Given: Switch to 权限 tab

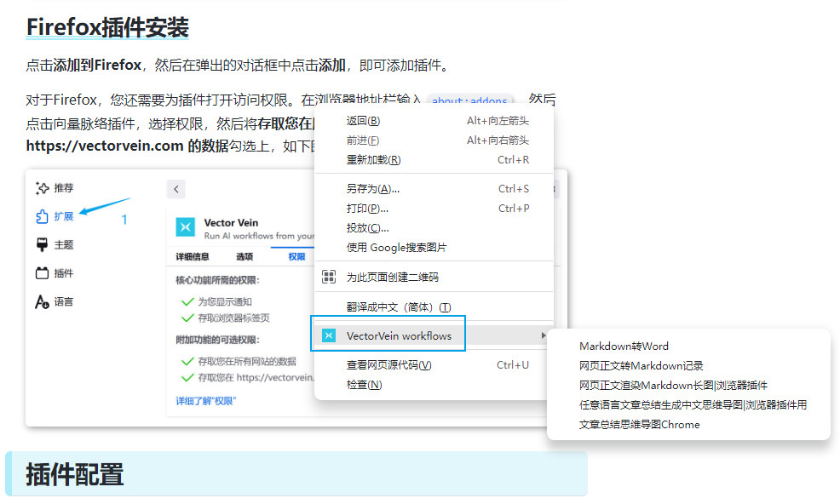Looking at the screenshot, I should coord(296,257).
